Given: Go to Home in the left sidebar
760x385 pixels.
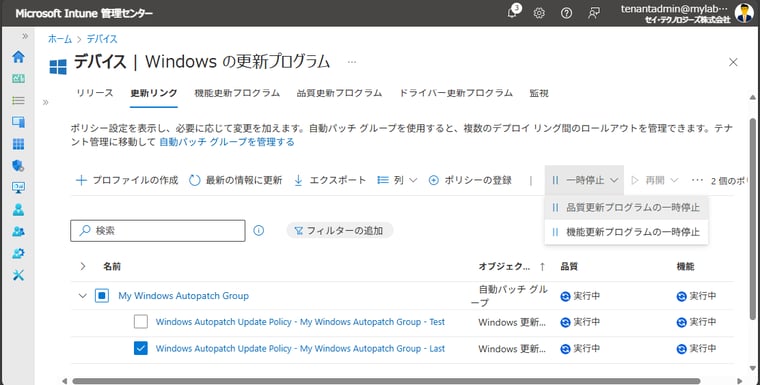Looking at the screenshot, I should [x=18, y=57].
